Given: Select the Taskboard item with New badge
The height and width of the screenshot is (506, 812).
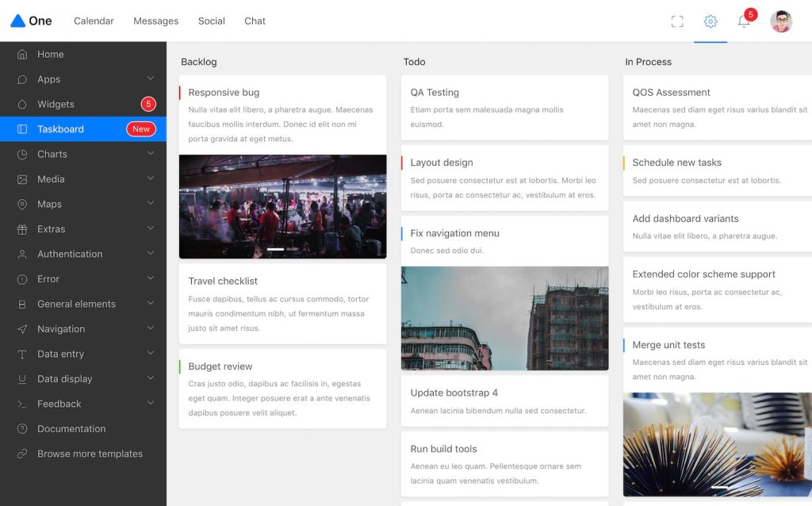Looking at the screenshot, I should (59, 128).
